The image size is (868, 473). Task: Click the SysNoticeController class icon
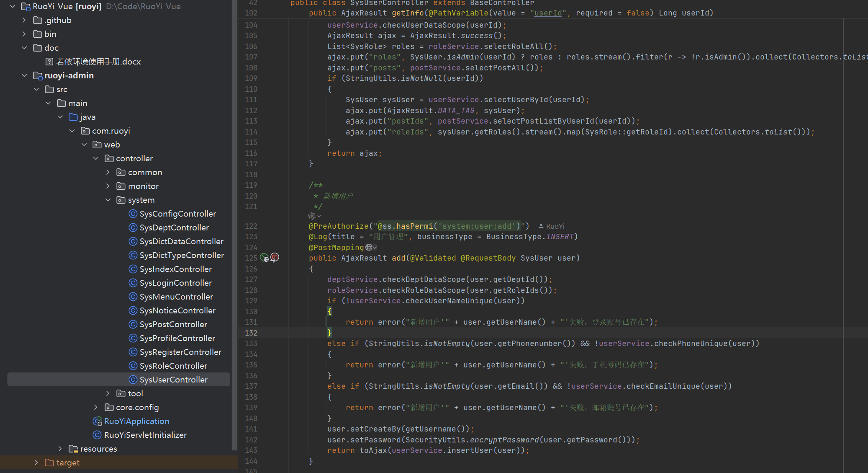[133, 310]
